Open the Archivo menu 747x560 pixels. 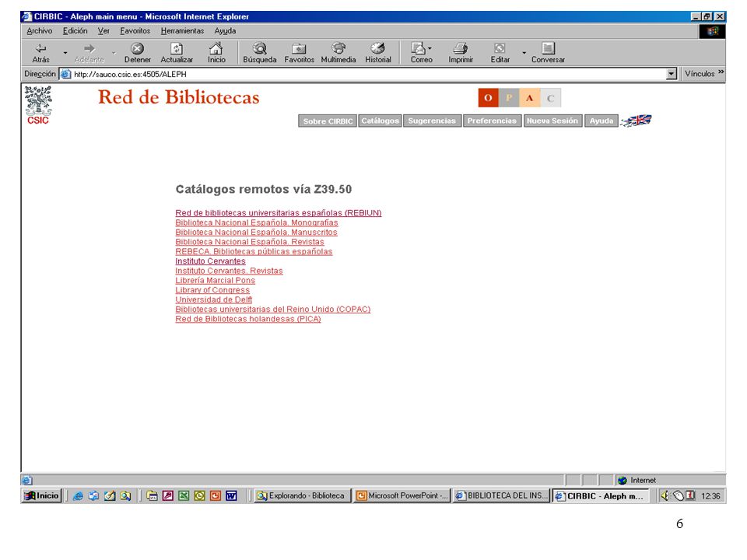click(x=40, y=31)
